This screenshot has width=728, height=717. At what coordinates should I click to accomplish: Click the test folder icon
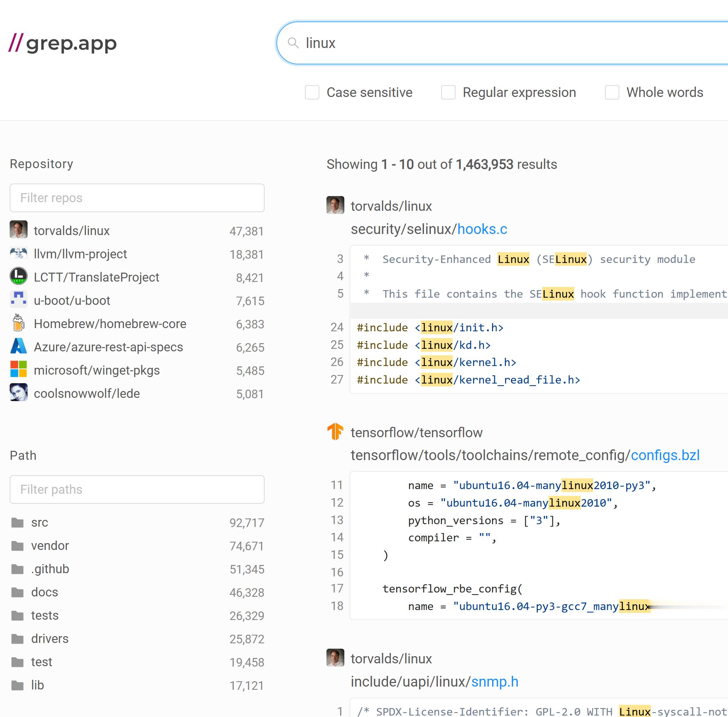17,662
